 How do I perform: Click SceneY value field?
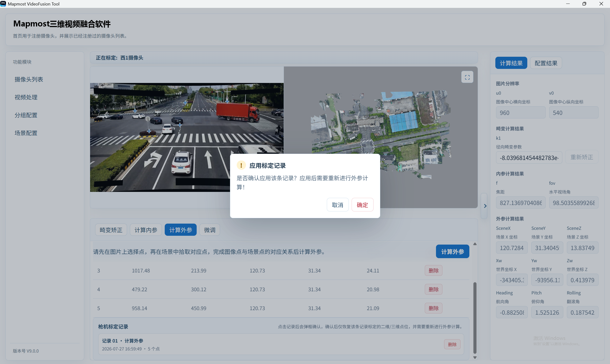click(x=547, y=248)
